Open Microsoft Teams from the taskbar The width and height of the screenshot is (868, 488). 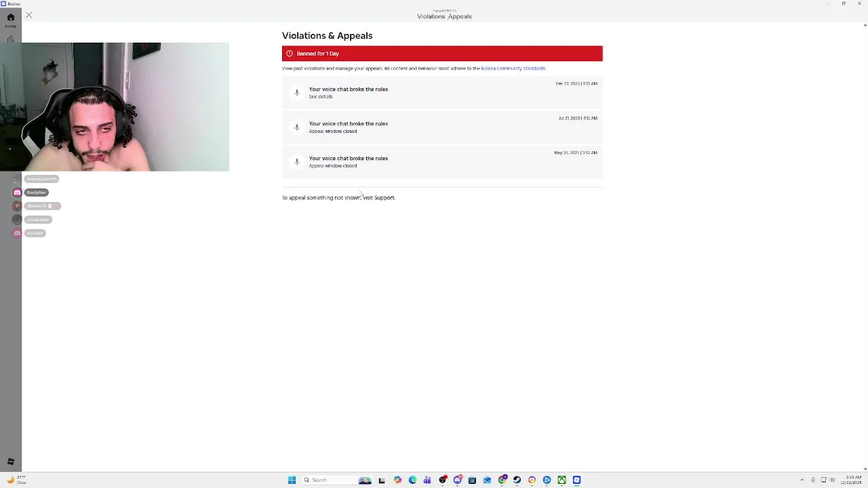coord(427,480)
